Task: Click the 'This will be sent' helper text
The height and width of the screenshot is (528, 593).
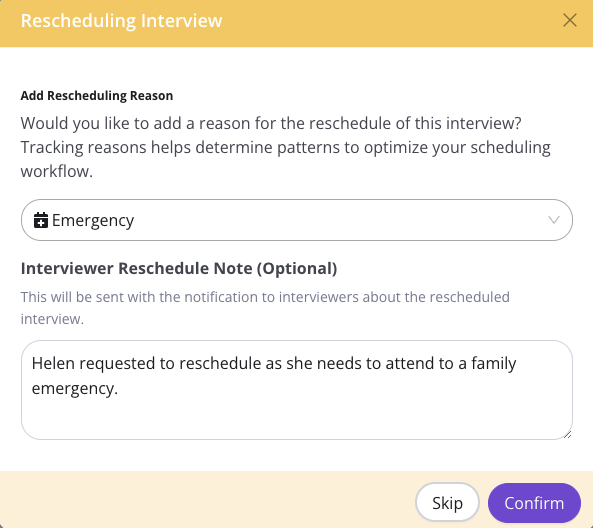Action: pos(265,308)
